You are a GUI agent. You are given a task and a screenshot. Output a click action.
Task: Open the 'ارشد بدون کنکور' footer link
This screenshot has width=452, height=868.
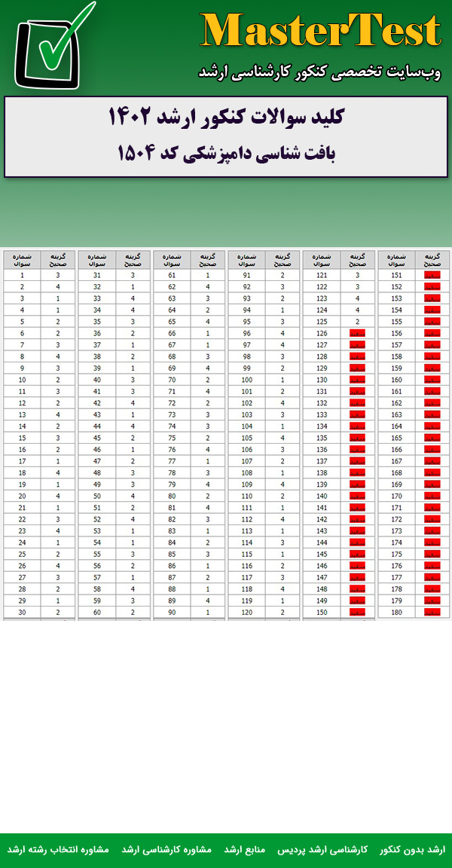(412, 849)
